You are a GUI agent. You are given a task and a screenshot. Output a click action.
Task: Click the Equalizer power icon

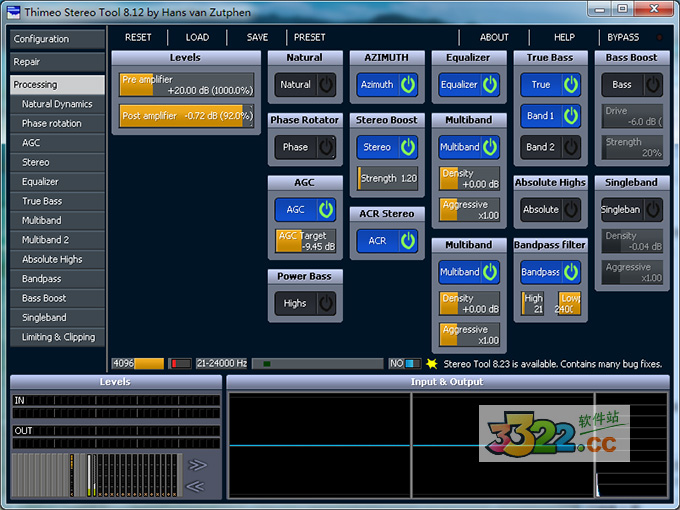tap(490, 85)
